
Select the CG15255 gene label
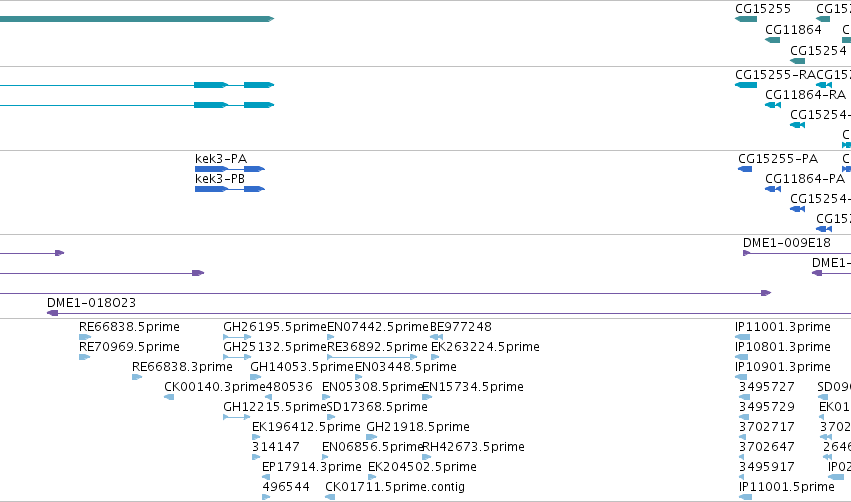763,9
